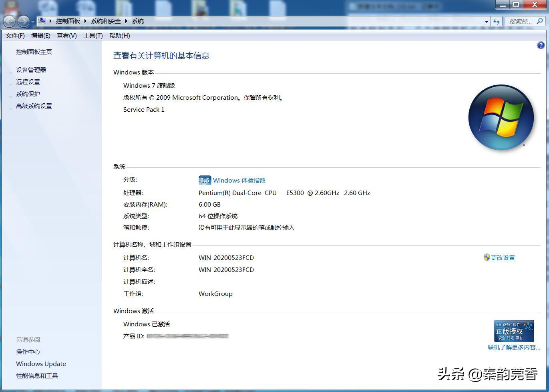
Task: Click the magnifier icon in the search box
Action: 541,21
